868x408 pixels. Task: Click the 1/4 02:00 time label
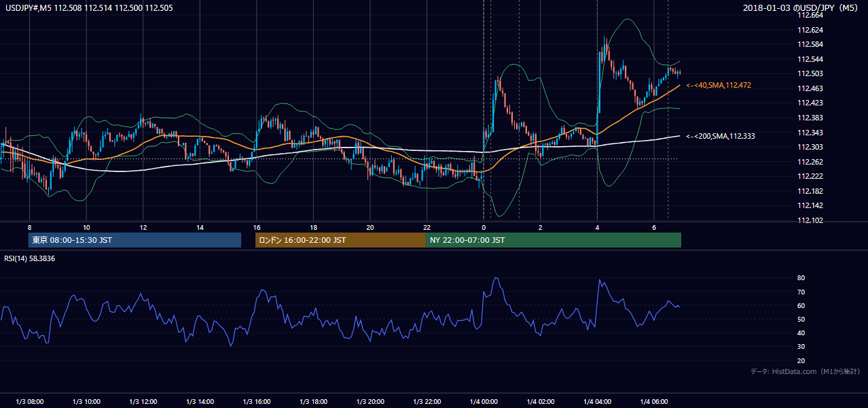click(x=540, y=402)
